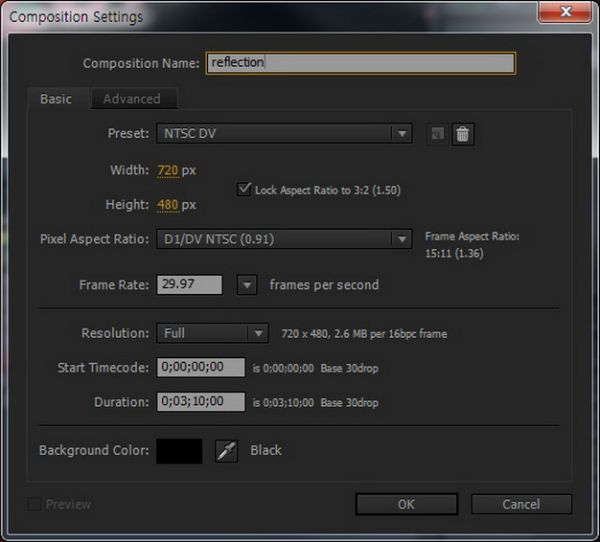Click the save preset icon

438,134
